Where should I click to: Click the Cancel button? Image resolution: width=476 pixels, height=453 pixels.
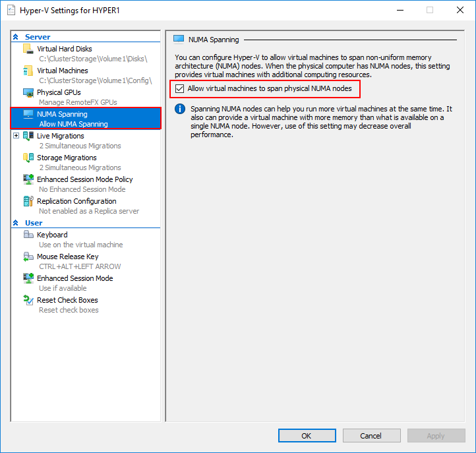(372, 436)
